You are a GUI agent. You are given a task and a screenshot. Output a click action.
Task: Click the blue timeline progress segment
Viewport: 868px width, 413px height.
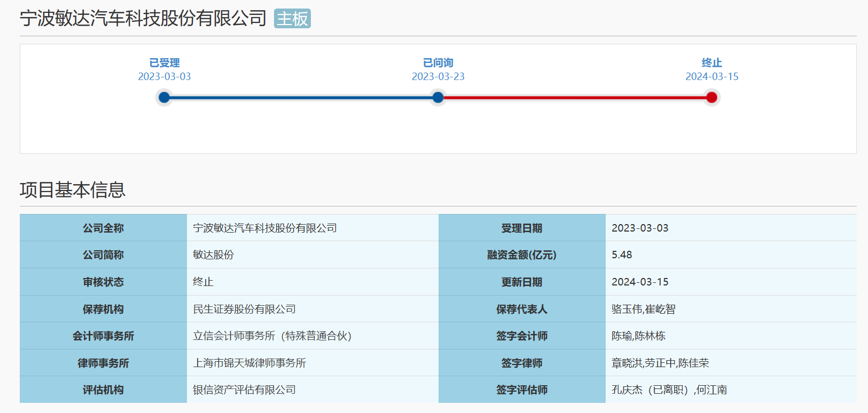pyautogui.click(x=301, y=97)
